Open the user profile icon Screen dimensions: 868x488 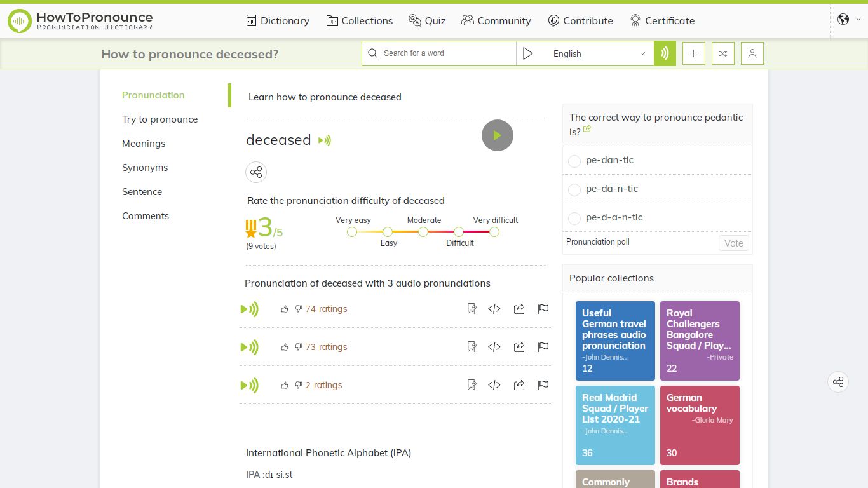coord(752,53)
